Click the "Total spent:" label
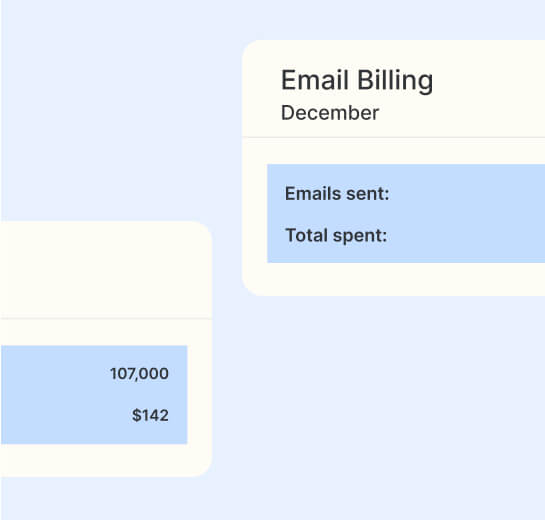Image resolution: width=545 pixels, height=520 pixels. coord(336,236)
